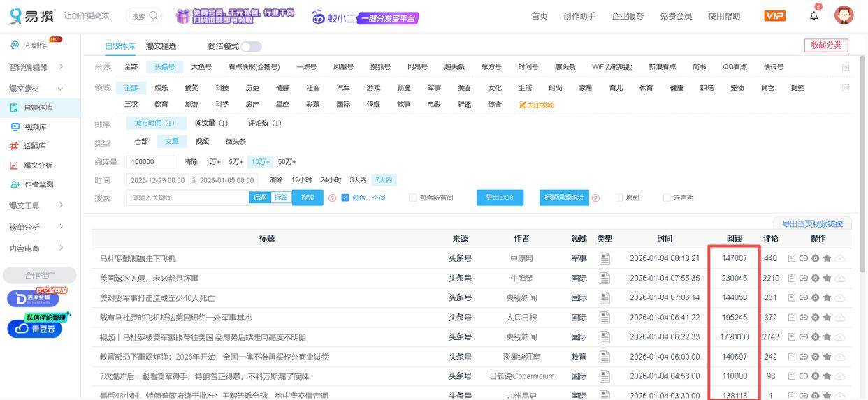Viewport: 868px width, 400px height.
Task: Enable the 未声明 checkbox
Action: coord(667,198)
